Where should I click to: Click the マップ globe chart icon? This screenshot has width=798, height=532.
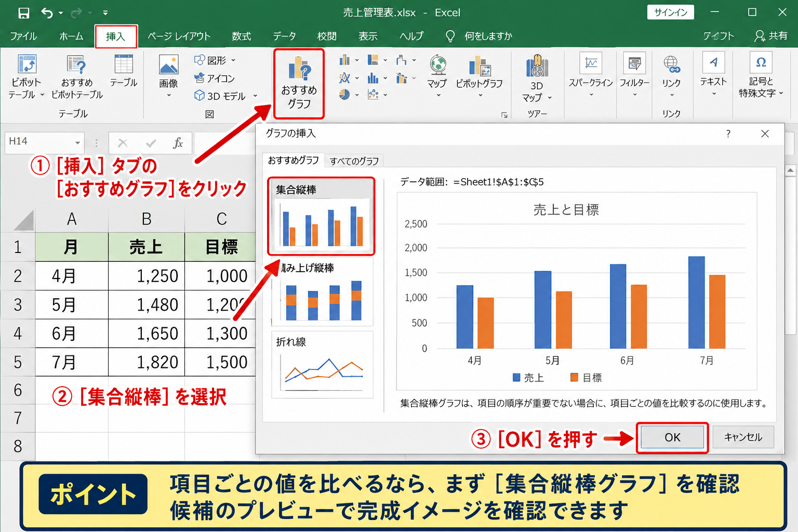tap(438, 64)
